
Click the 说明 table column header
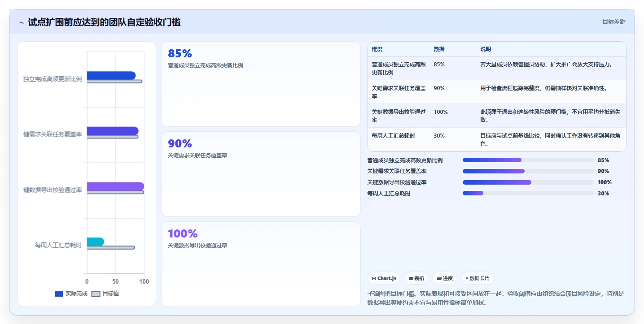tap(486, 49)
